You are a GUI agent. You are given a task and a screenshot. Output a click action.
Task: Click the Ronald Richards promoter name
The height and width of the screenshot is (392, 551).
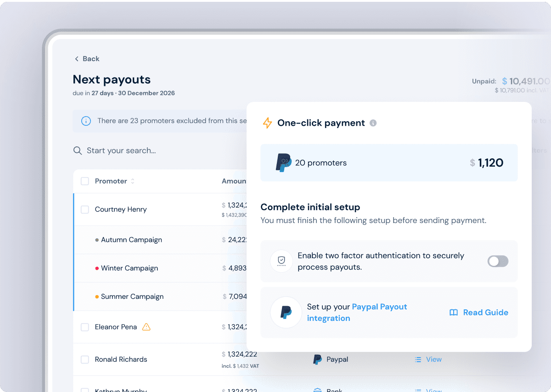(121, 359)
